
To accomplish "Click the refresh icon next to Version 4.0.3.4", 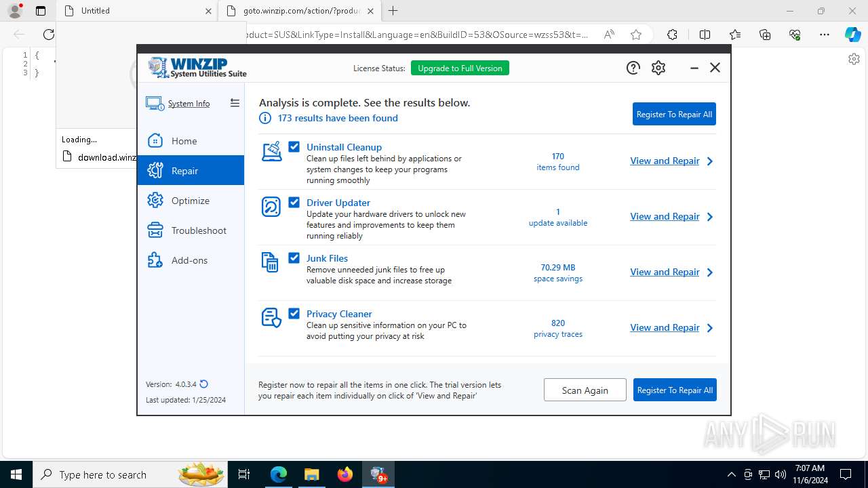I will point(203,384).
